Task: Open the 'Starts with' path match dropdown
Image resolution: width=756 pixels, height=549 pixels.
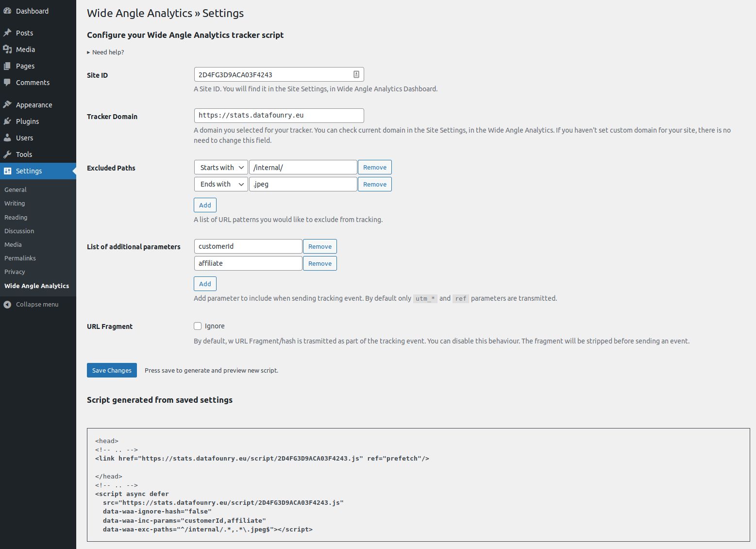Action: point(221,167)
